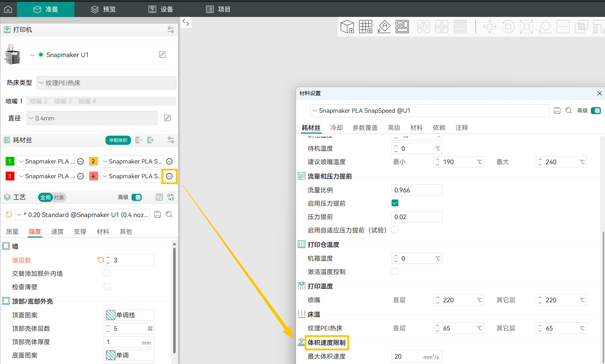The image size is (605, 364).
Task: Open filament 3 more-options button
Action: point(80,176)
